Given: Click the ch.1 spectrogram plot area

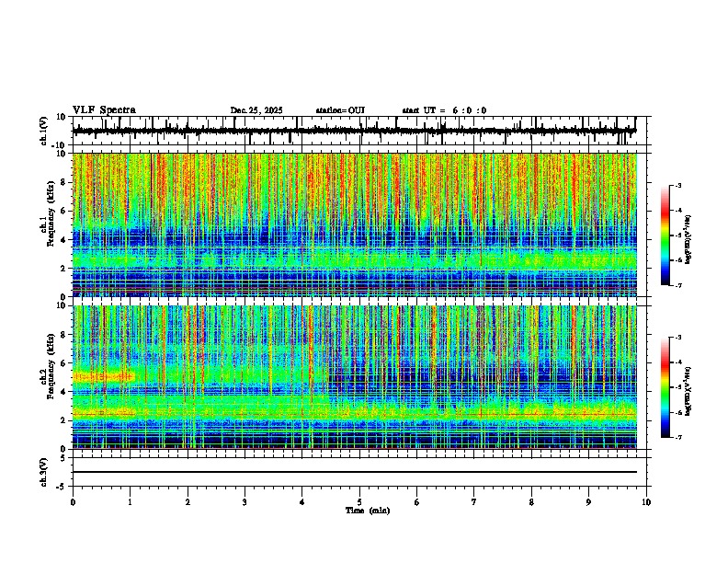Looking at the screenshot, I should point(354,224).
